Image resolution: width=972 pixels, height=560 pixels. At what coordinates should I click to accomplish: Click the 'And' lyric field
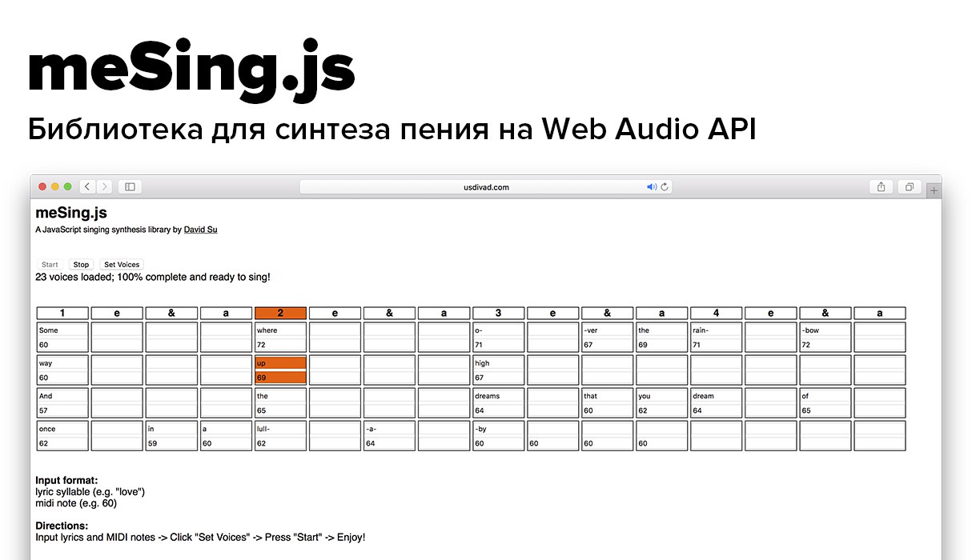[x=62, y=395]
